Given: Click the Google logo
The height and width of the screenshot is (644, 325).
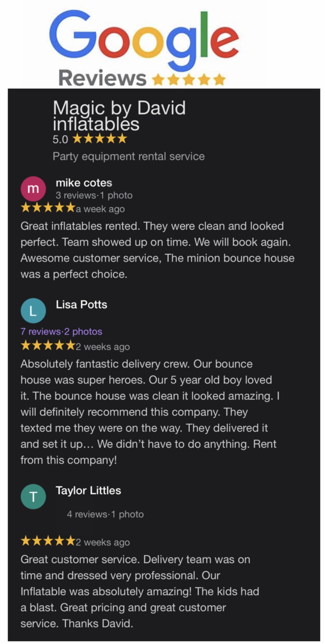Looking at the screenshot, I should pyautogui.click(x=144, y=38).
